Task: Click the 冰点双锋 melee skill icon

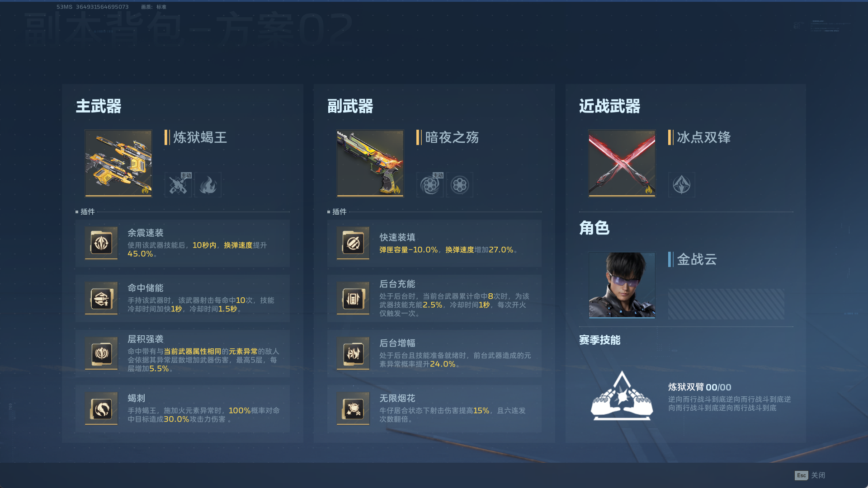Action: click(x=682, y=185)
